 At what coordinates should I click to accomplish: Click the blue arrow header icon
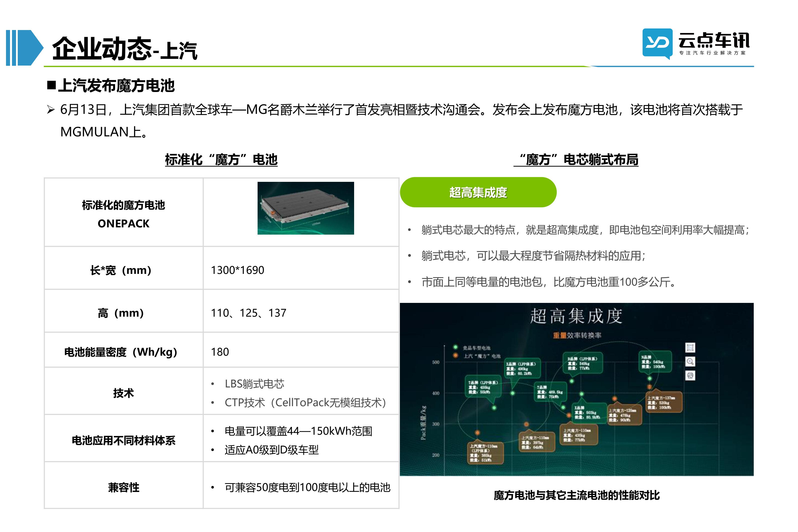(x=25, y=48)
